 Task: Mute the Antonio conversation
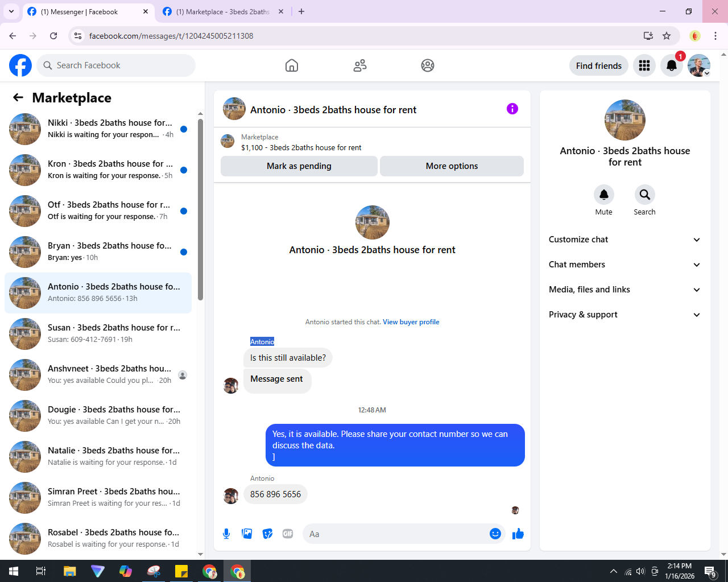click(604, 195)
